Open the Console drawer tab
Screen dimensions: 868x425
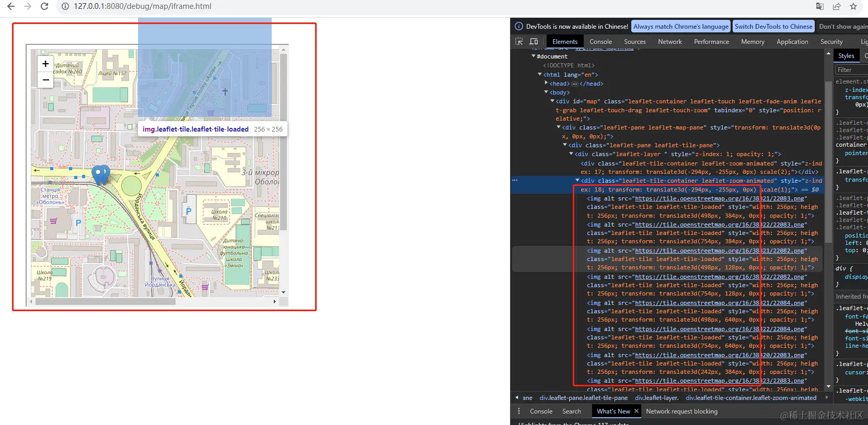[x=541, y=411]
